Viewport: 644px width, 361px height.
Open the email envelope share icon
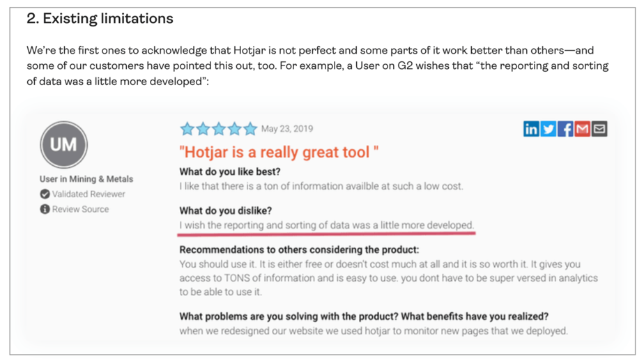(x=599, y=129)
